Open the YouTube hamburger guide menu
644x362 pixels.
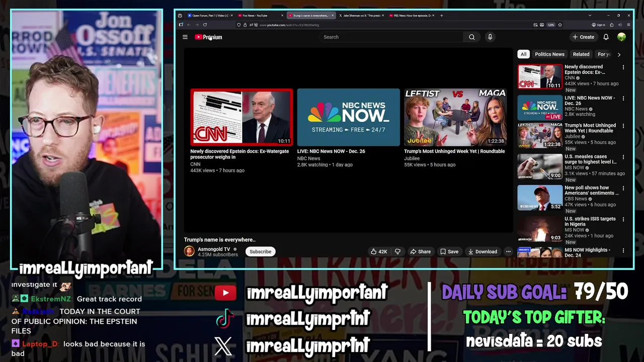click(x=185, y=37)
